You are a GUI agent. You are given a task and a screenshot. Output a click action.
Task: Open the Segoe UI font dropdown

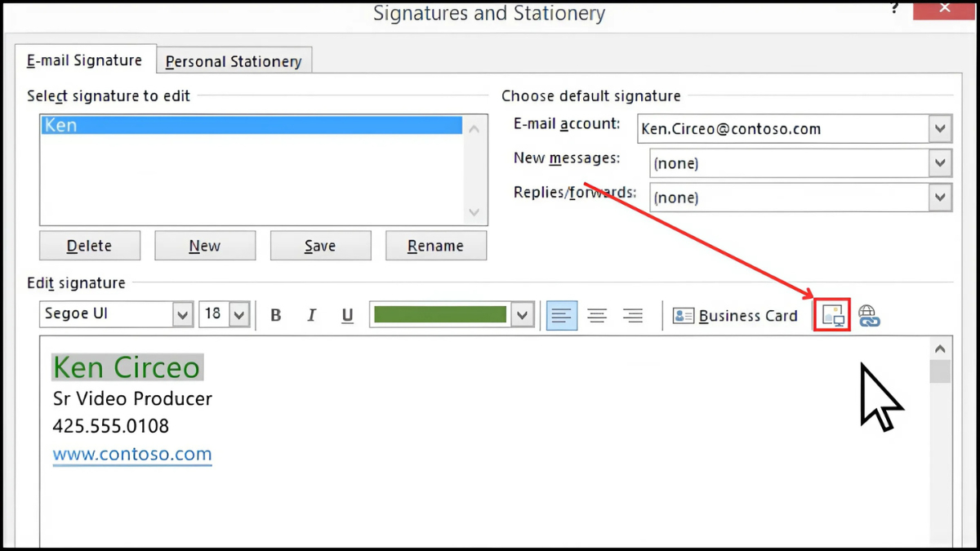click(x=183, y=314)
